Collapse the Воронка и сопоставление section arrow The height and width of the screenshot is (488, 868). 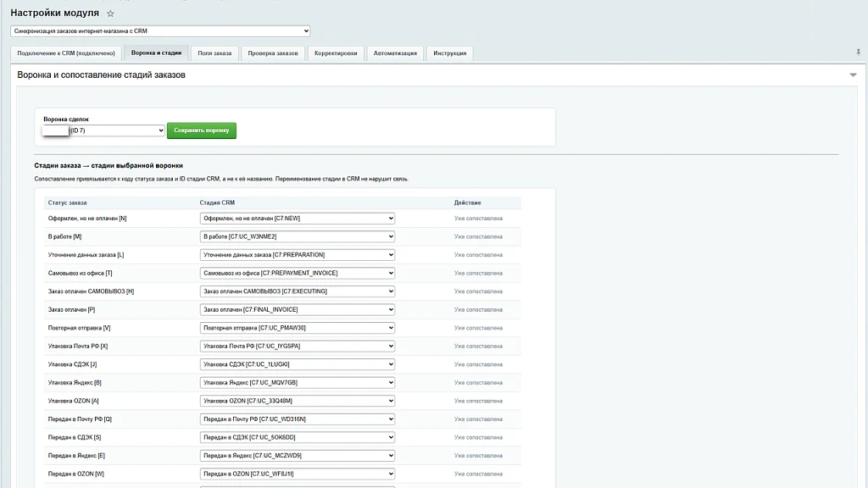click(x=853, y=75)
